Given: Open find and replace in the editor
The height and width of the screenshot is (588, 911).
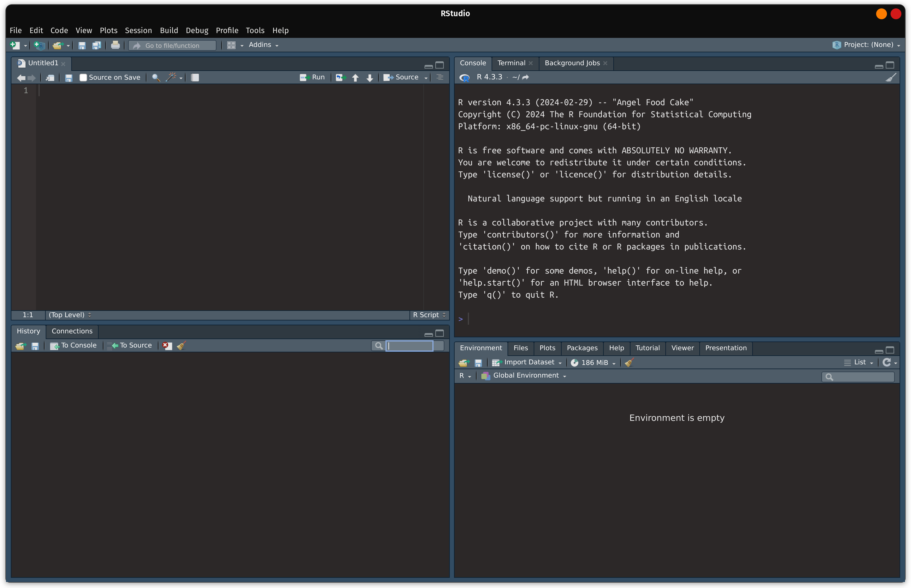Looking at the screenshot, I should (155, 78).
